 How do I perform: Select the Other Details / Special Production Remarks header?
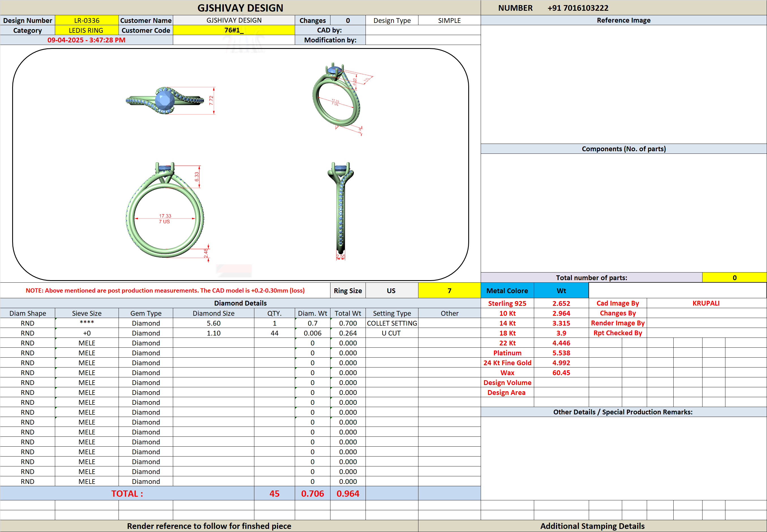(624, 412)
